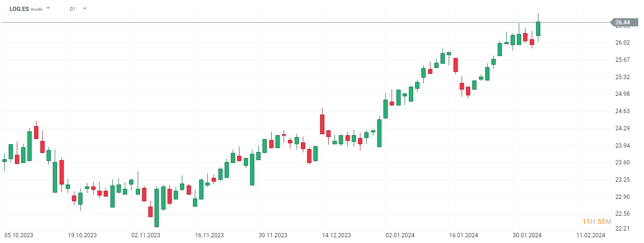Click the 02.11.2023 time axis label
This screenshot has height=243, width=644.
(x=146, y=235)
